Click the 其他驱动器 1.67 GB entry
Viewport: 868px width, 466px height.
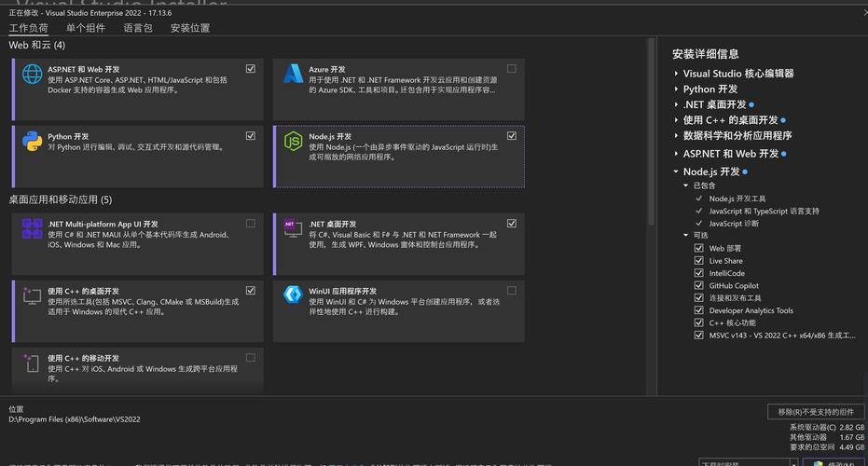tap(826, 437)
